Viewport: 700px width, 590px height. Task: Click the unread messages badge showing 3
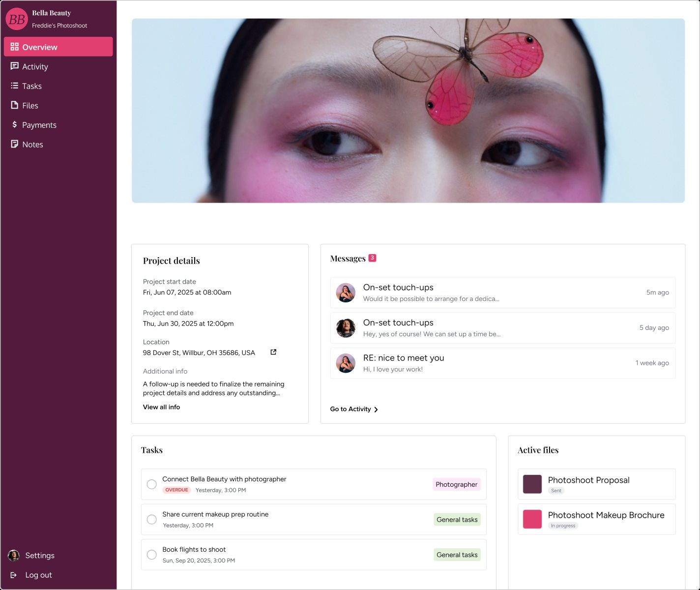pos(372,258)
